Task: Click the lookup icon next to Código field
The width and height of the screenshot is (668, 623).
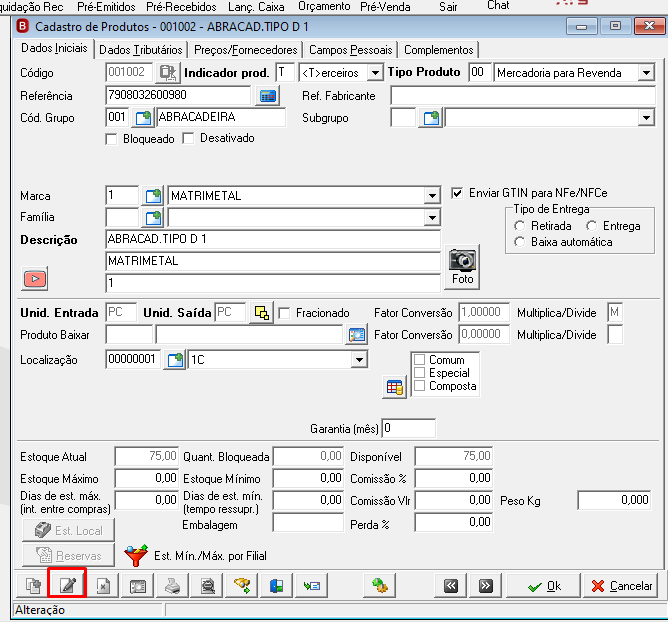Action: [167, 73]
